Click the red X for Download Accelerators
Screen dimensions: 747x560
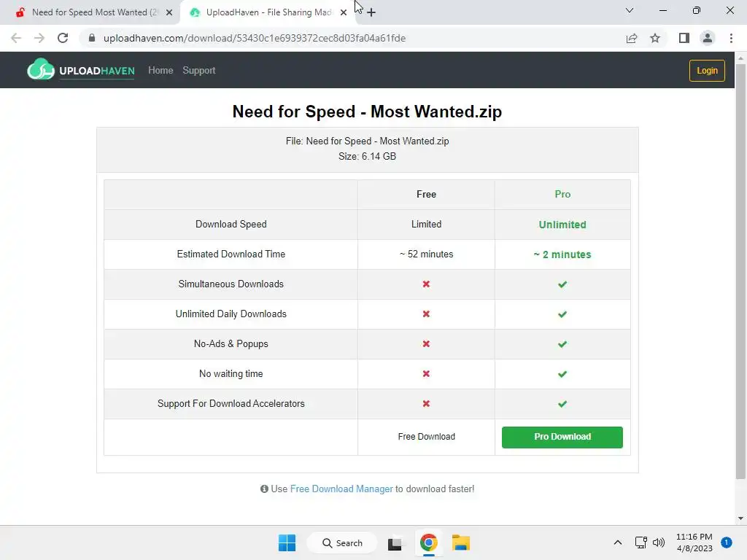click(x=426, y=404)
